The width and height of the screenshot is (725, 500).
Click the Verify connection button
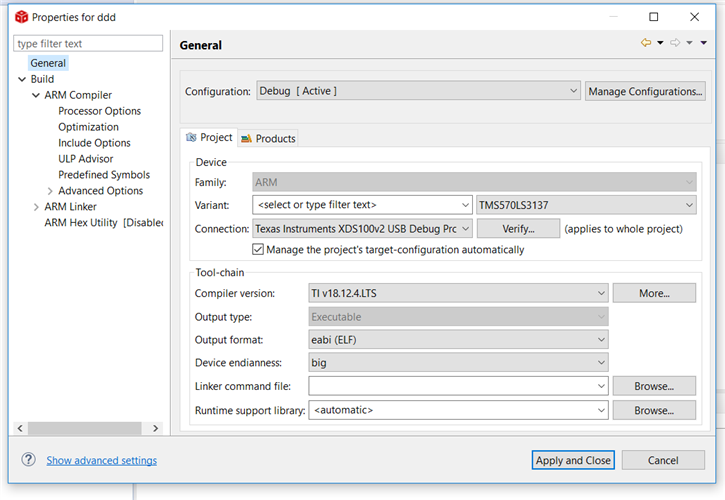[518, 228]
